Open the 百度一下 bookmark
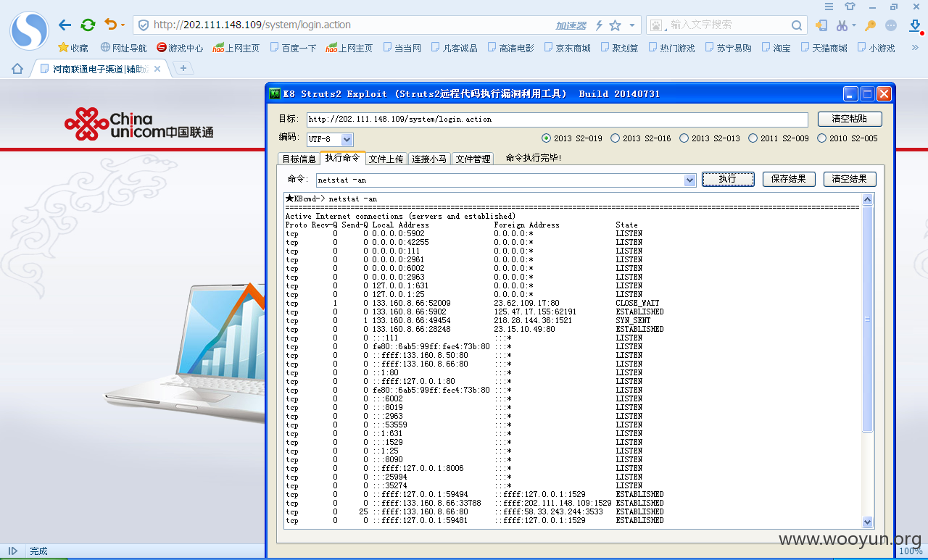This screenshot has width=928, height=560. (293, 48)
